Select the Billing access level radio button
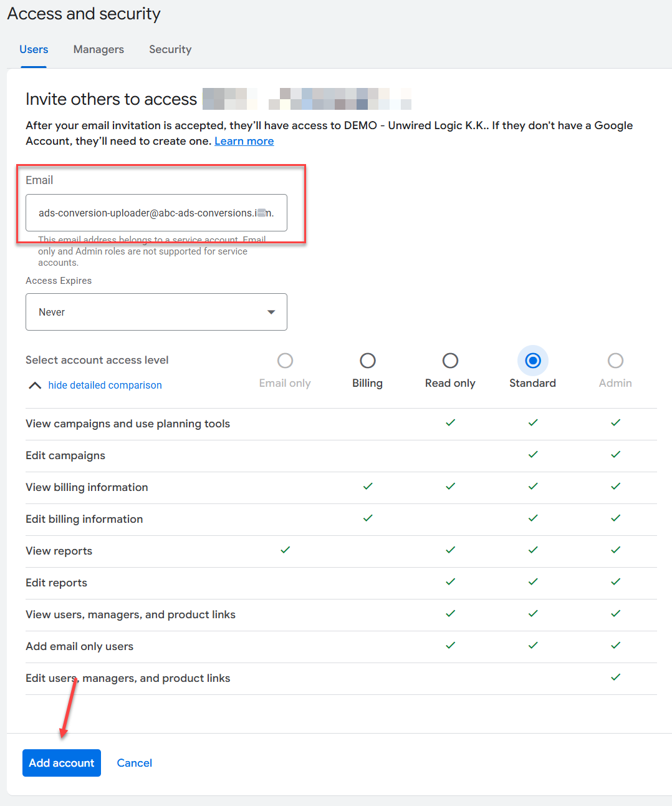Viewport: 672px width, 806px height. coord(368,361)
